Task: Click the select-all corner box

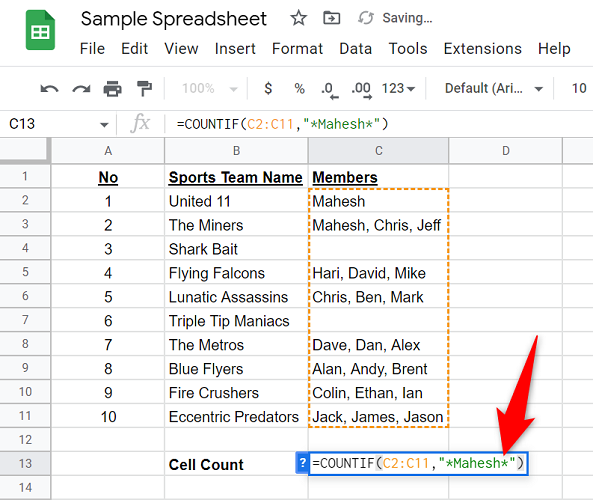Action: coord(24,150)
